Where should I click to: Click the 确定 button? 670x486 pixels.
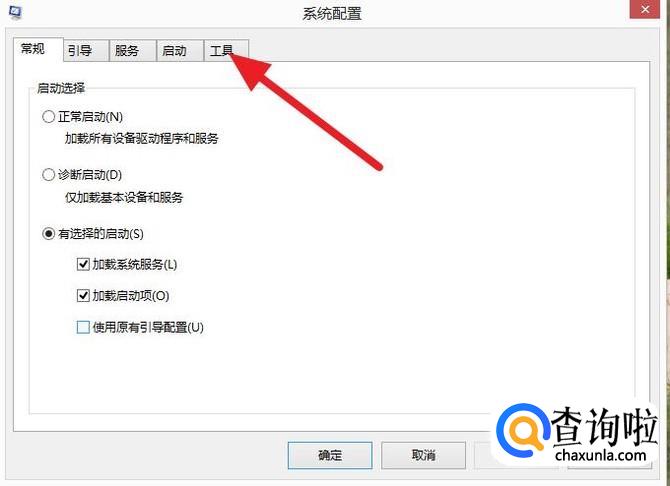click(330, 455)
